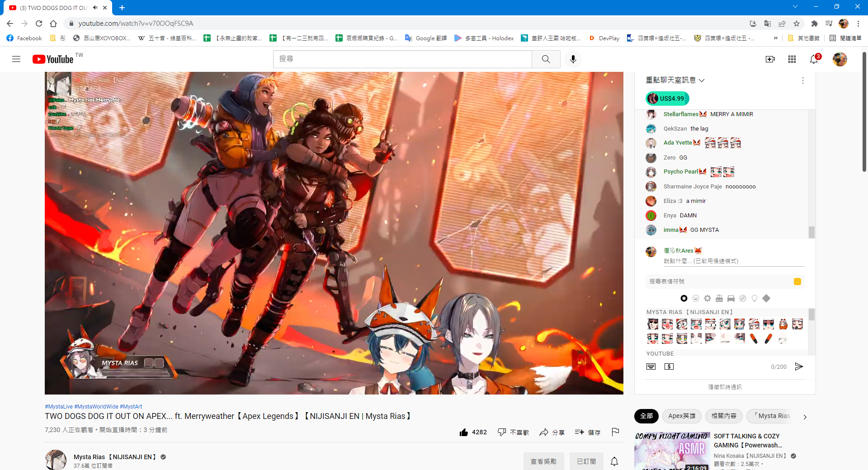Go to browser home page

53,23
